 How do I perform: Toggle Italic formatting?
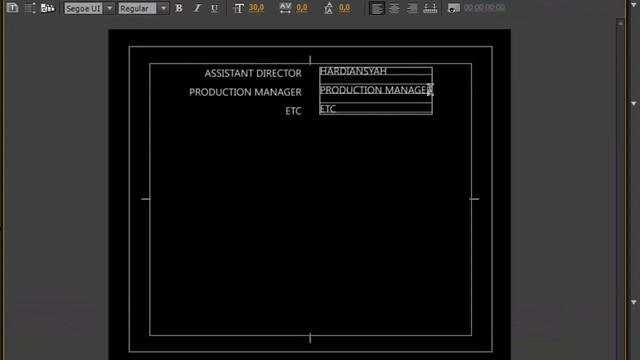pyautogui.click(x=197, y=8)
